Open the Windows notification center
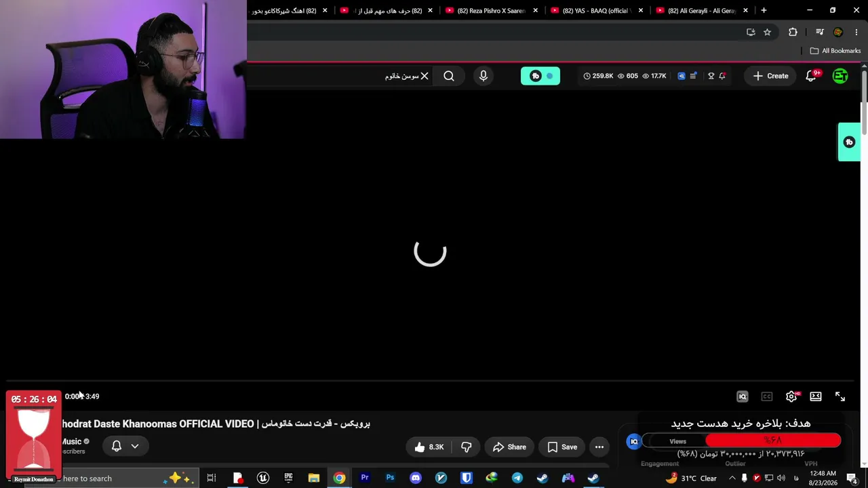The height and width of the screenshot is (488, 868). point(852,479)
